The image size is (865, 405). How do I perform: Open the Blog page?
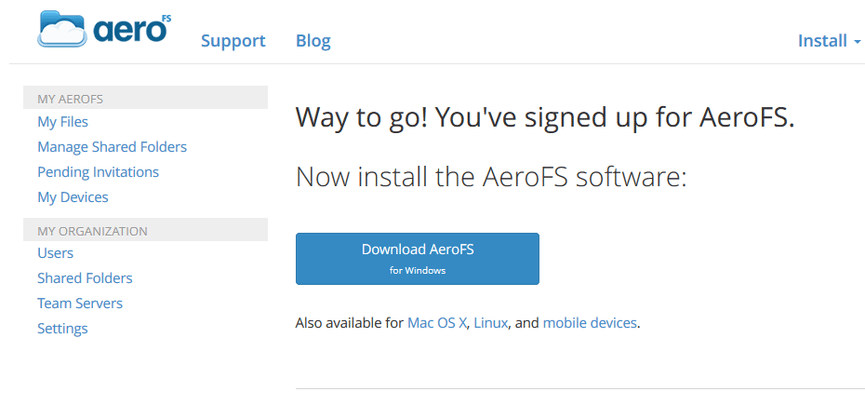click(x=313, y=41)
